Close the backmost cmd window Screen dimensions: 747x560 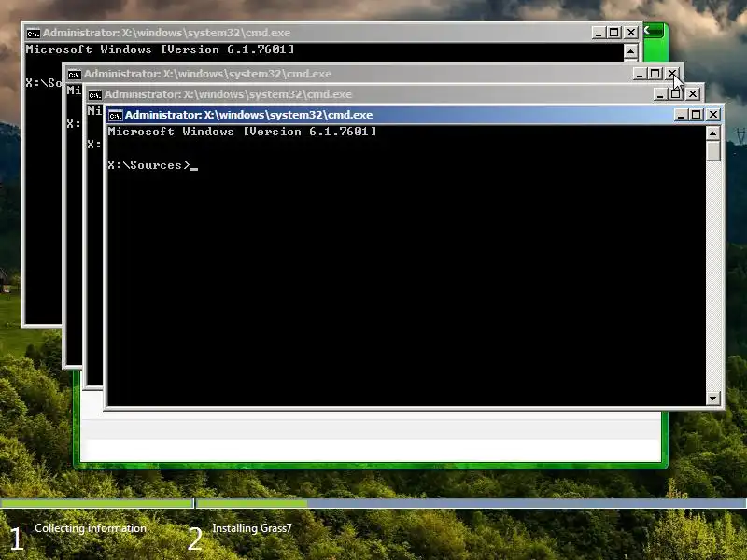click(x=631, y=33)
